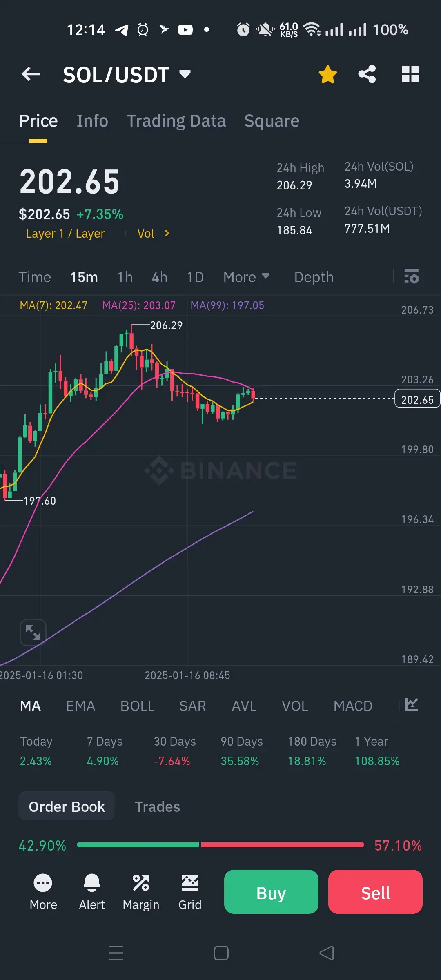Expand the More intervals dropdown

pyautogui.click(x=246, y=277)
